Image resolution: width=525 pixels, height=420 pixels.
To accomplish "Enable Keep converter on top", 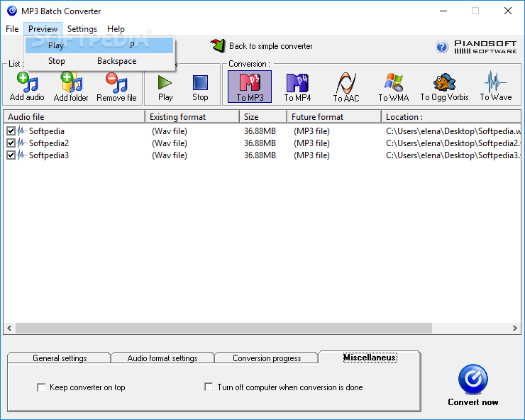I will tap(41, 387).
